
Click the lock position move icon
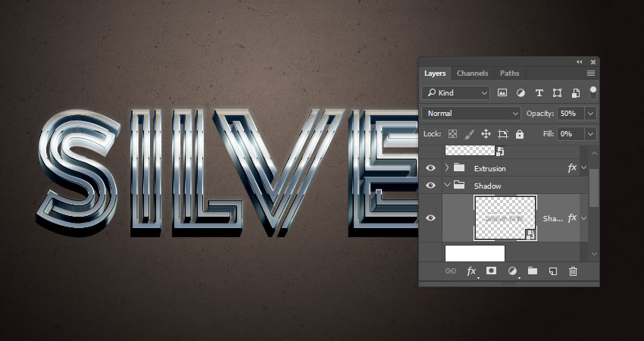[x=486, y=133]
